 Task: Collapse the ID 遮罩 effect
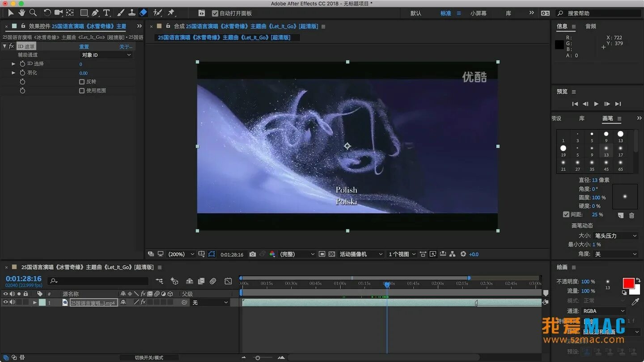[x=4, y=46]
